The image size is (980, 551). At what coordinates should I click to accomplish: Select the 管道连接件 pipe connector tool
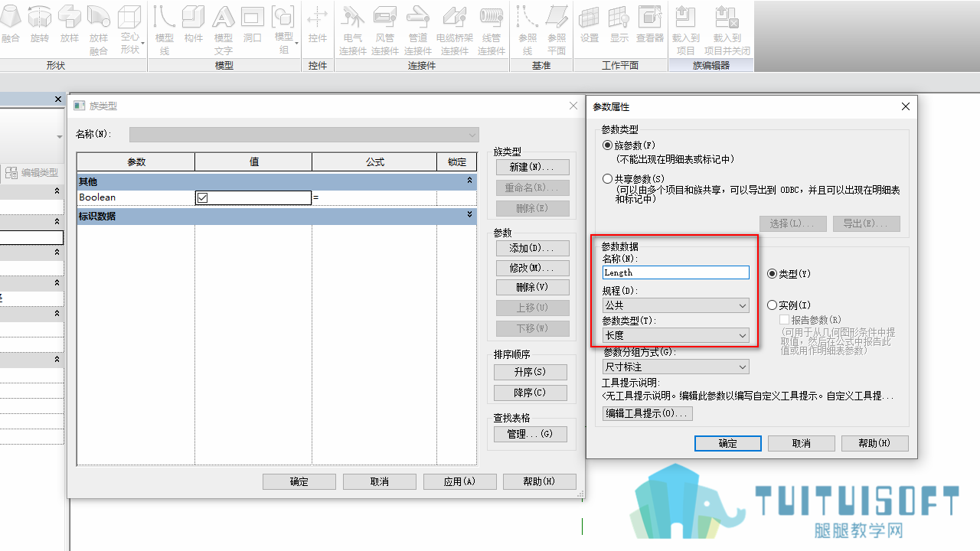(418, 30)
